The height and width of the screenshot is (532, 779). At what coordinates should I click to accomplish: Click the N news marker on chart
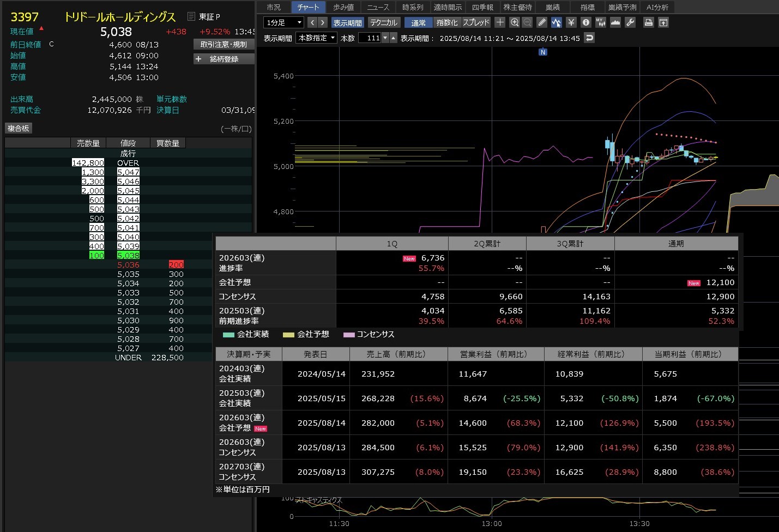click(542, 52)
